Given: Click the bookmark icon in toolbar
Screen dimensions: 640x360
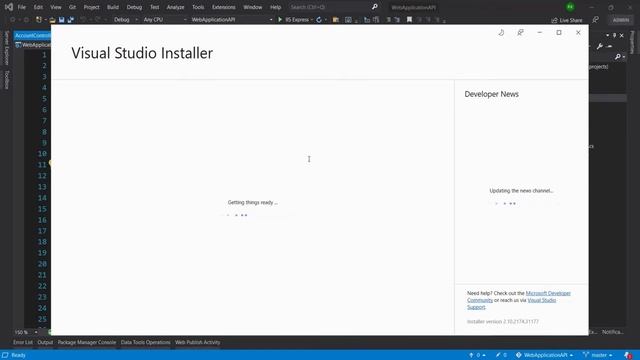Looking at the screenshot, I should (x=409, y=20).
